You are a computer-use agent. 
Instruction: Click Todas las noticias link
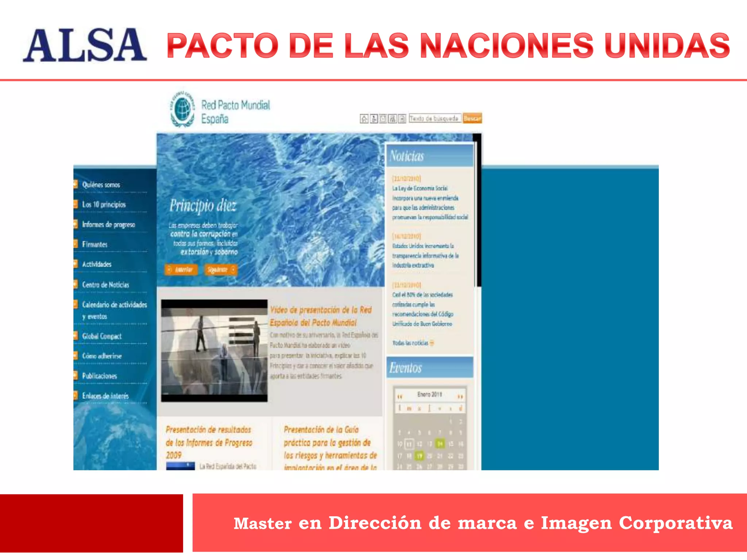[410, 343]
